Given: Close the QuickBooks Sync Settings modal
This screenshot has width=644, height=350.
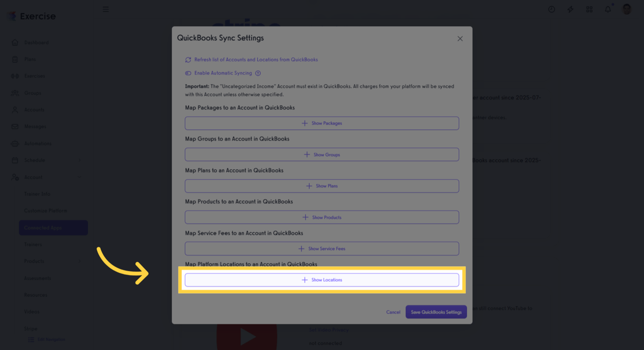Looking at the screenshot, I should click(460, 39).
